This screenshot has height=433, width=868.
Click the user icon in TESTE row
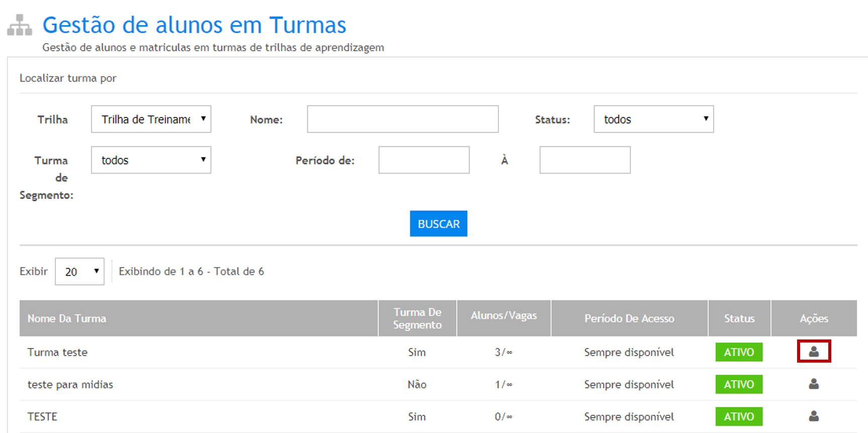814,416
